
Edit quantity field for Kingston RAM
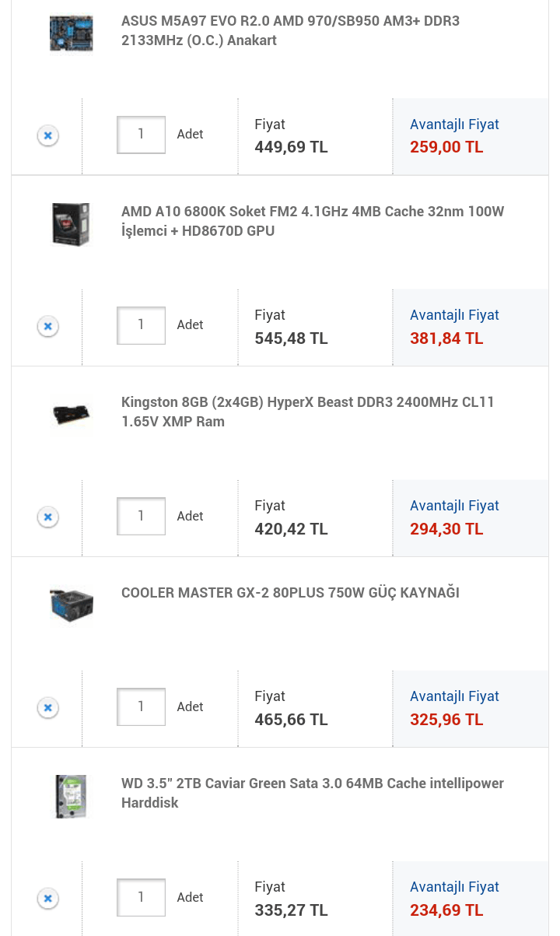(141, 516)
